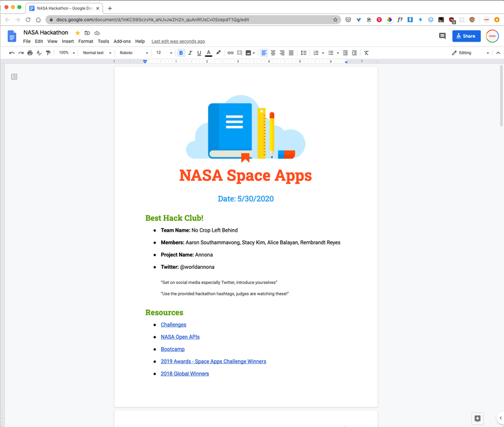Screen dimensions: 504x427
Task: Select the Print icon in the toolbar
Action: 30,52
